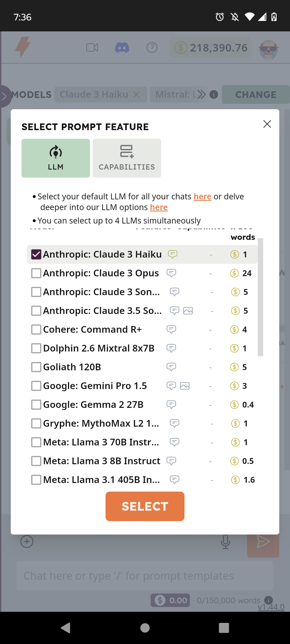Open the user avatar profile

point(268,49)
